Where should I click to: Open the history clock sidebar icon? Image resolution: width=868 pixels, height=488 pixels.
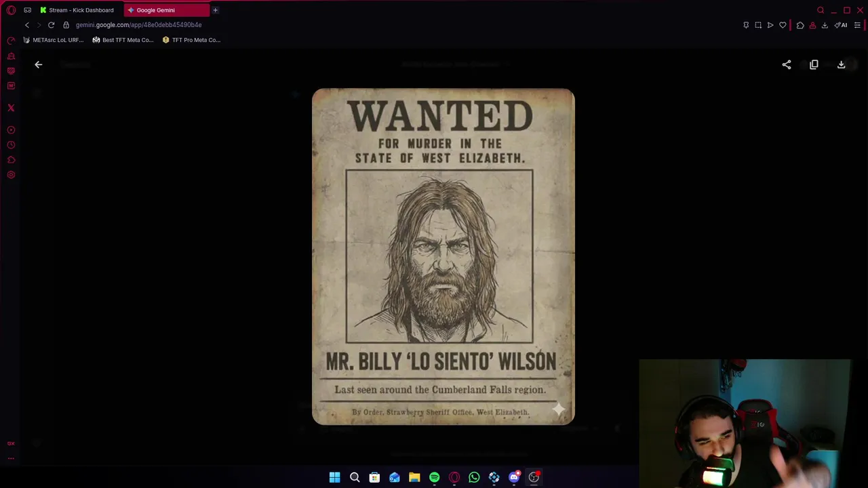(x=11, y=145)
